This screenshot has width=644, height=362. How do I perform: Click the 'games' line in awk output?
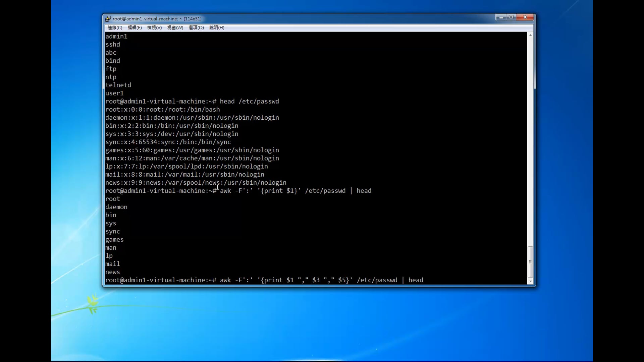point(114,240)
